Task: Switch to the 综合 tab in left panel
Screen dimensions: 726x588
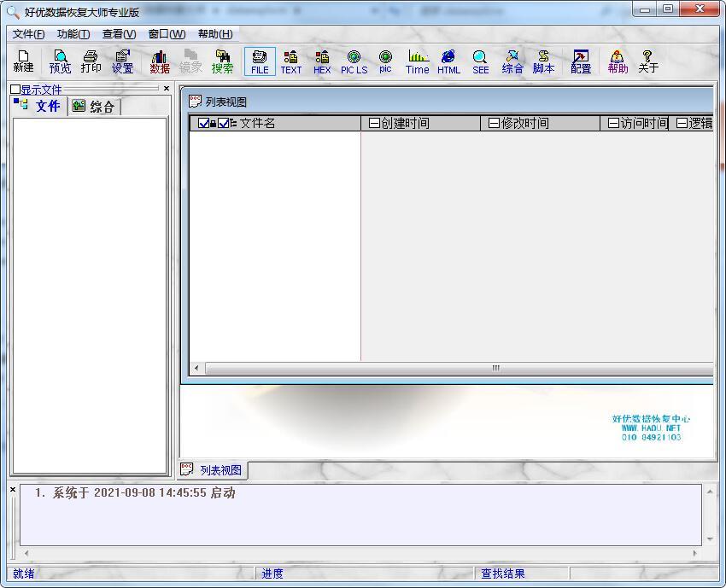Action: click(x=95, y=107)
